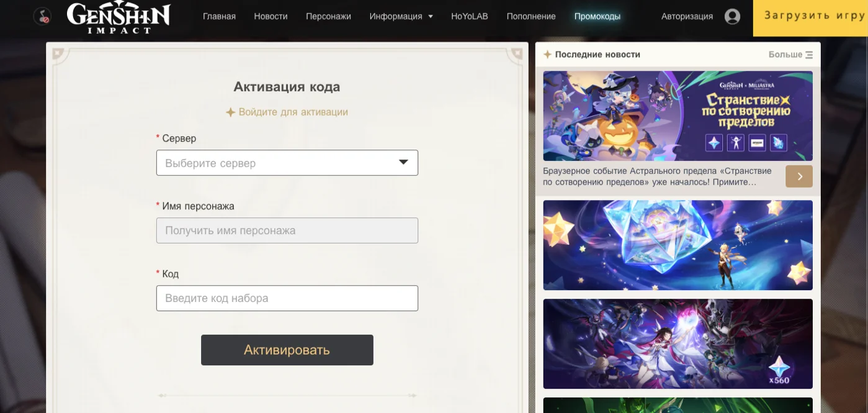Open the blue crystal news thumbnail
This screenshot has height=413, width=868.
click(678, 245)
